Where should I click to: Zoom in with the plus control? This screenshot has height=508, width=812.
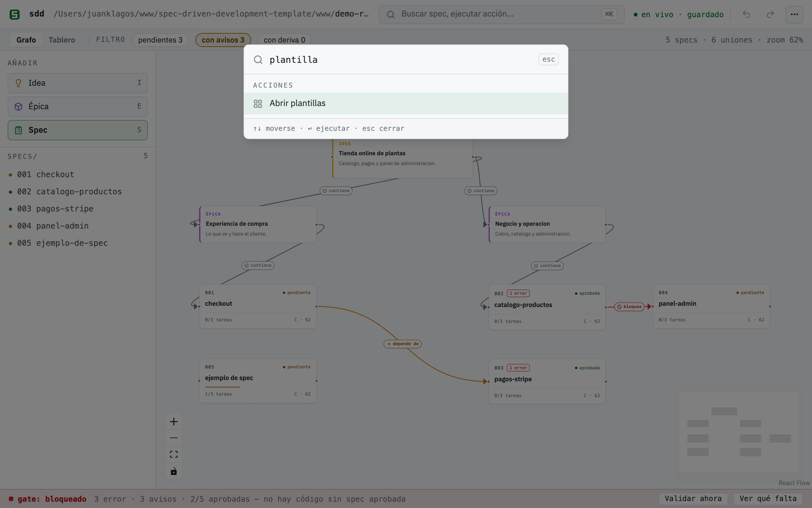tap(174, 422)
